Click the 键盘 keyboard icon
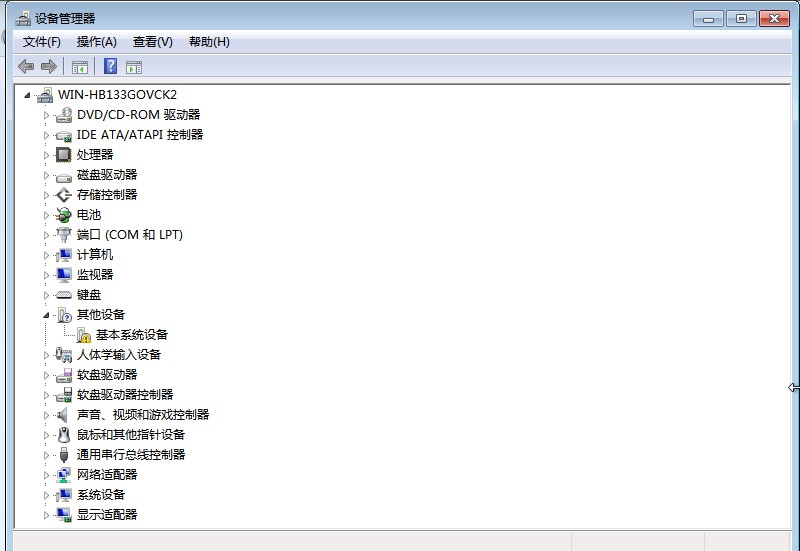Image resolution: width=800 pixels, height=551 pixels. [64, 295]
